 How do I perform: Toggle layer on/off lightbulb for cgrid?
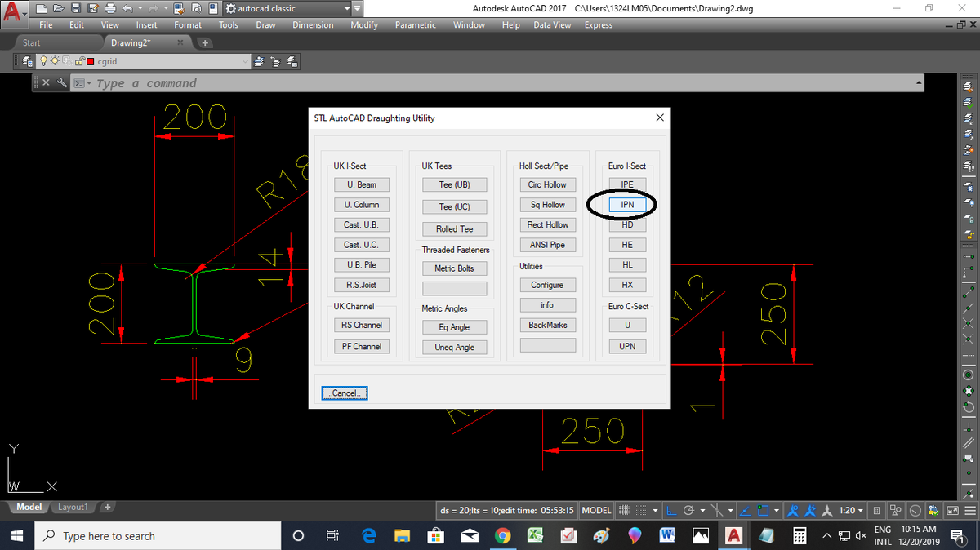coord(43,61)
